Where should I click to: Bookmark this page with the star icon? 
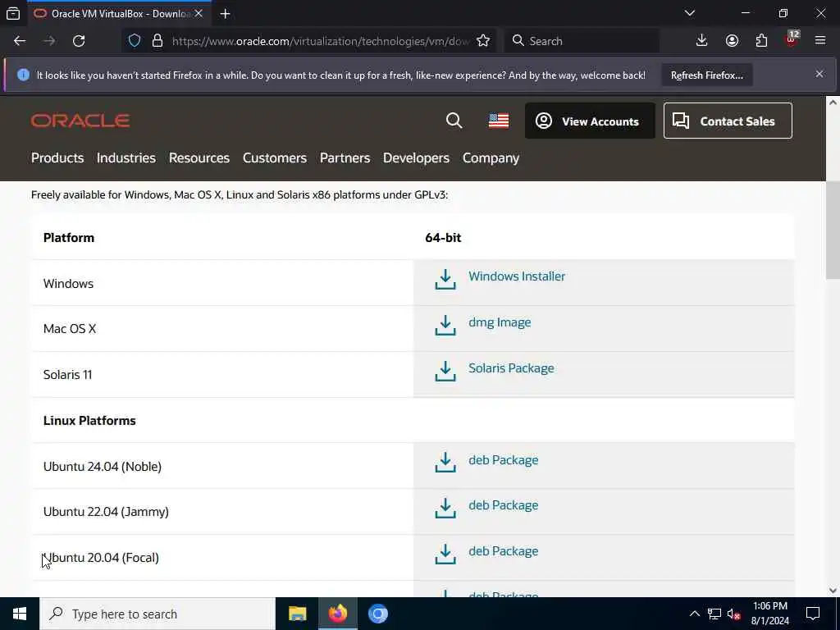[x=483, y=41]
